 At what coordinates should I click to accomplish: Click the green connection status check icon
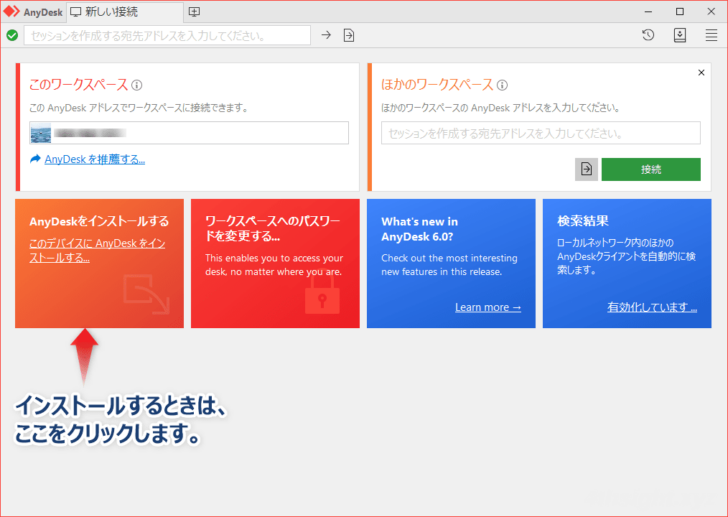(13, 35)
